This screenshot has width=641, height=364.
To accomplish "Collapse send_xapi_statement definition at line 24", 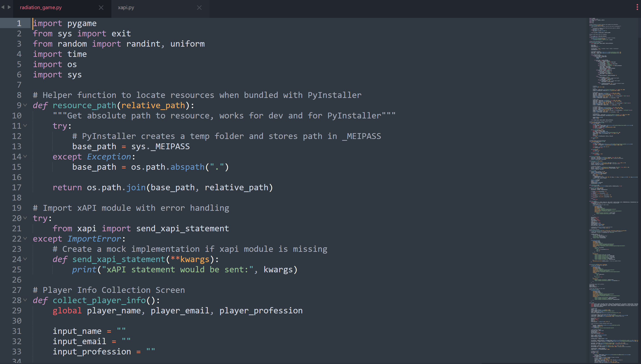I will click(x=25, y=259).
